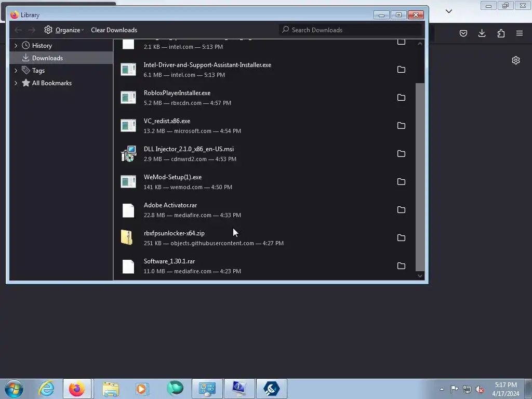Select RobloxPlayerInstaller.exe file name
This screenshot has width=532, height=399.
tap(177, 93)
